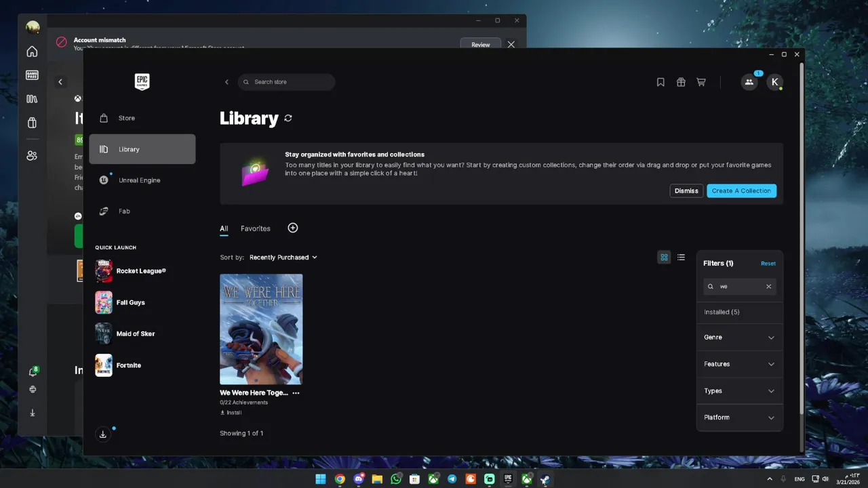The width and height of the screenshot is (868, 488).
Task: Open the Epic friends list icon
Action: [749, 82]
